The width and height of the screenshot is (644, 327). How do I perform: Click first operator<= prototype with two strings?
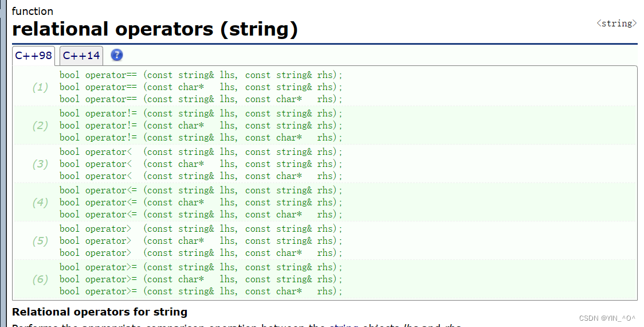(201, 190)
